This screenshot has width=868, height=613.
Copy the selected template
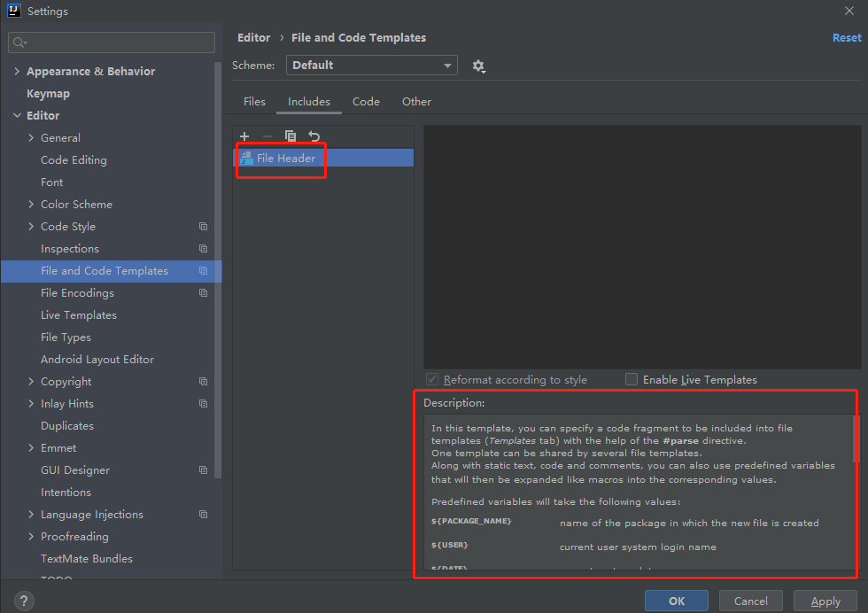pos(291,136)
